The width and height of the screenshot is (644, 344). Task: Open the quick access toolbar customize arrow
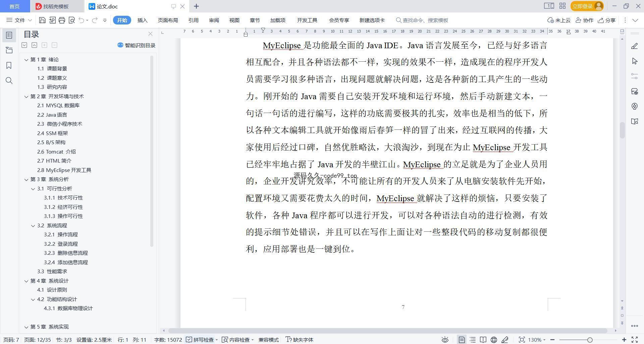[x=105, y=20]
